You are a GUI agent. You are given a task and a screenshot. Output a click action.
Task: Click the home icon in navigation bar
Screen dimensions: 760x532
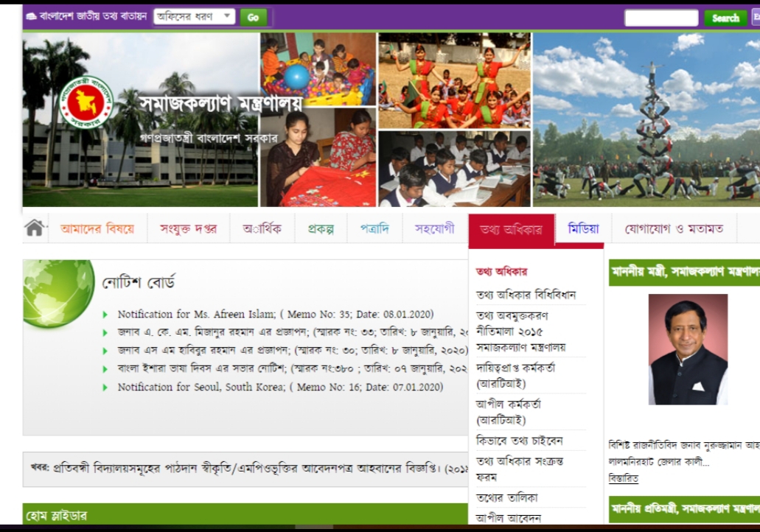coord(35,227)
